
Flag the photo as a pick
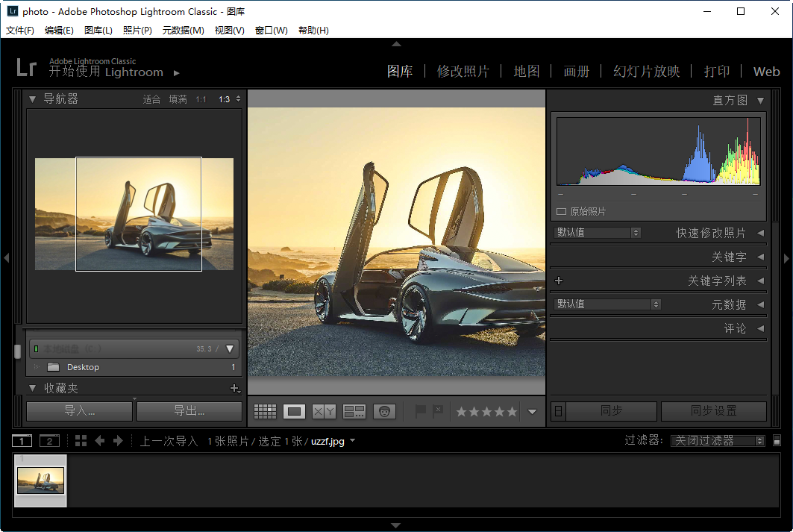420,410
